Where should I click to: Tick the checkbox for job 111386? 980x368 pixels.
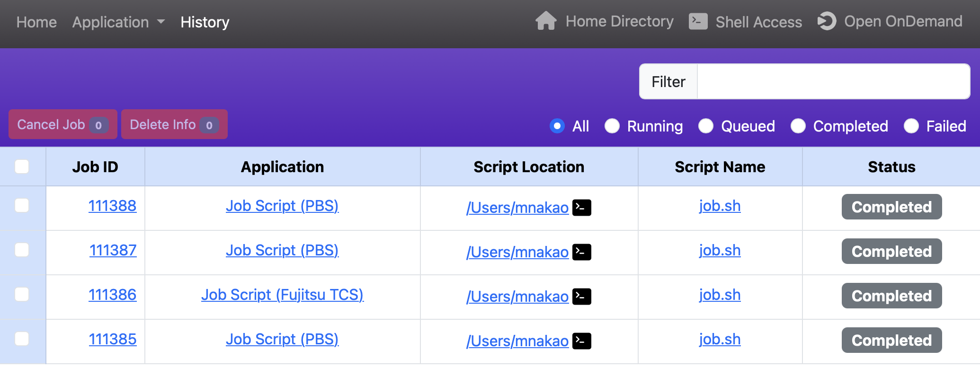(22, 295)
